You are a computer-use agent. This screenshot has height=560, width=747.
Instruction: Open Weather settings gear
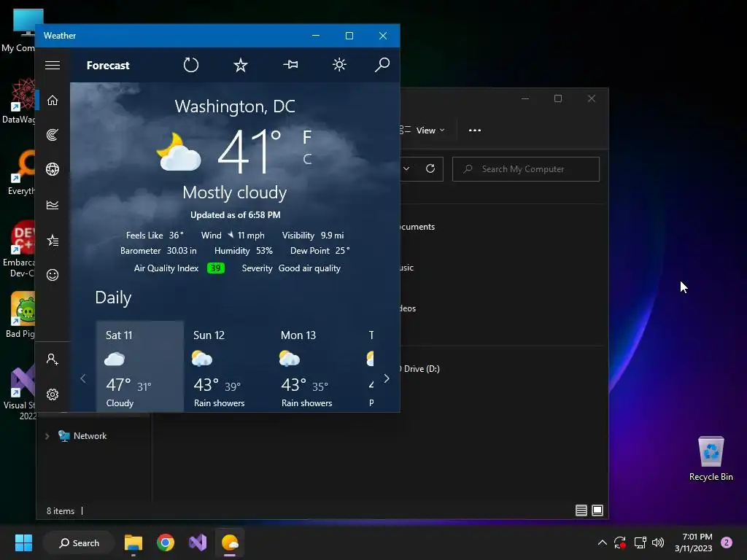click(53, 394)
